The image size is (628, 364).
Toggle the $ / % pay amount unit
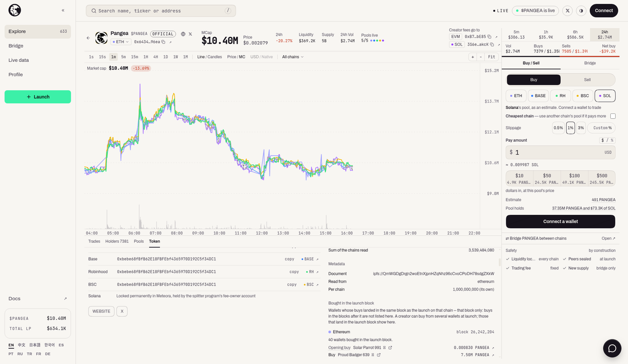tap(607, 140)
